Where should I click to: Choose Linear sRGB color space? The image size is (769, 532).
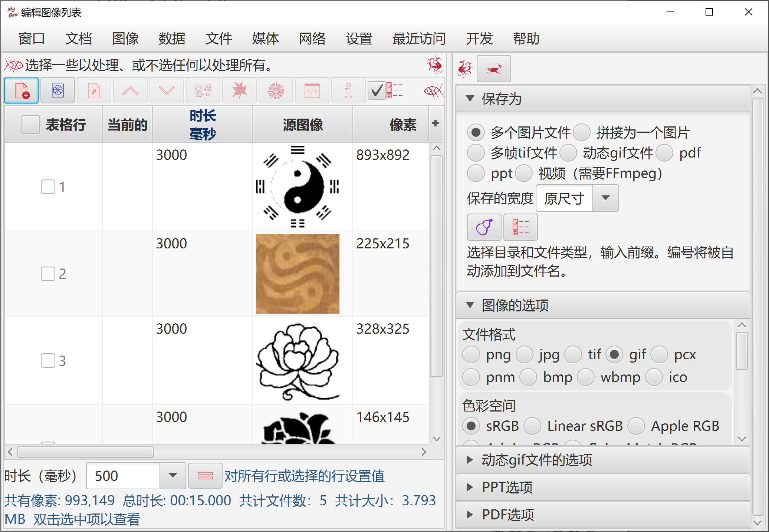pyautogui.click(x=532, y=426)
